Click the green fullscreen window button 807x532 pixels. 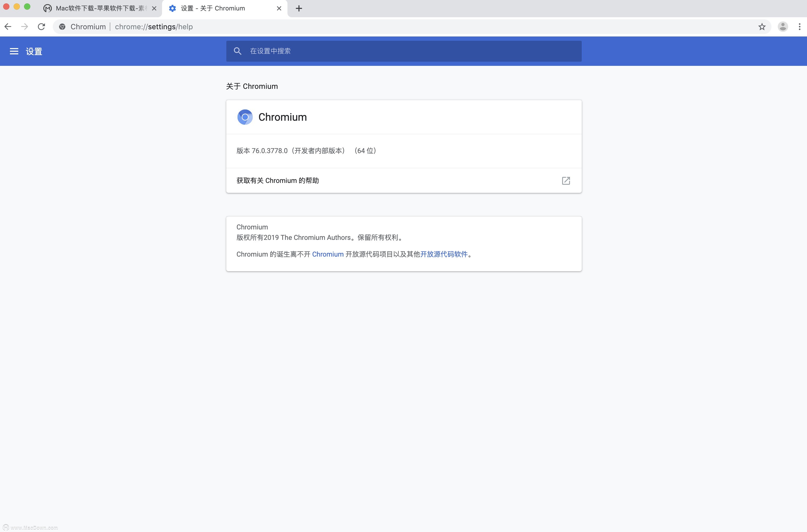[x=27, y=7]
